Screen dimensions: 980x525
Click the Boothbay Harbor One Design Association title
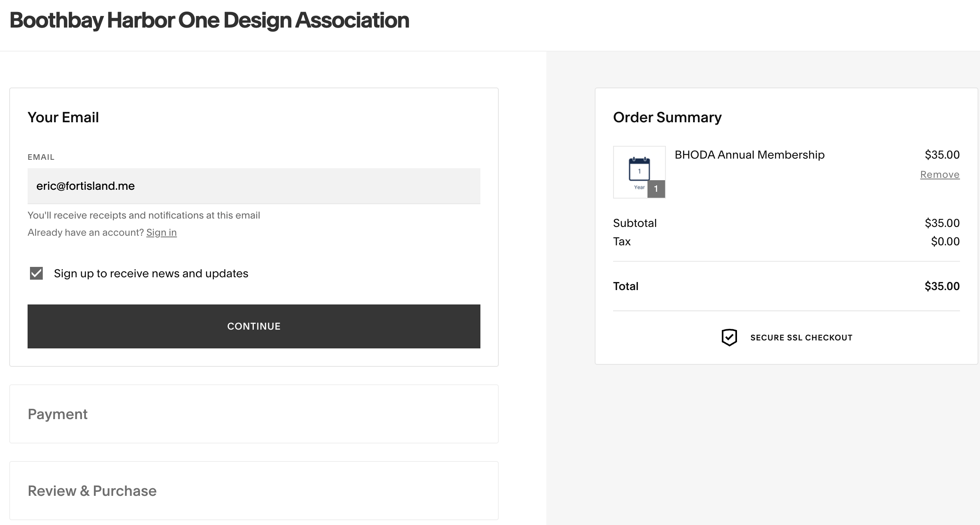[209, 21]
